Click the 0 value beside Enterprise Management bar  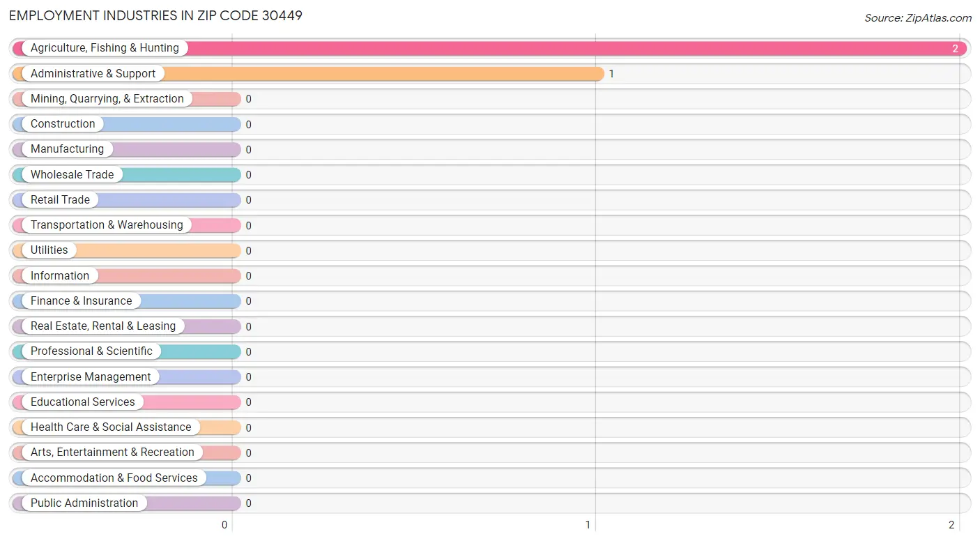[248, 377]
